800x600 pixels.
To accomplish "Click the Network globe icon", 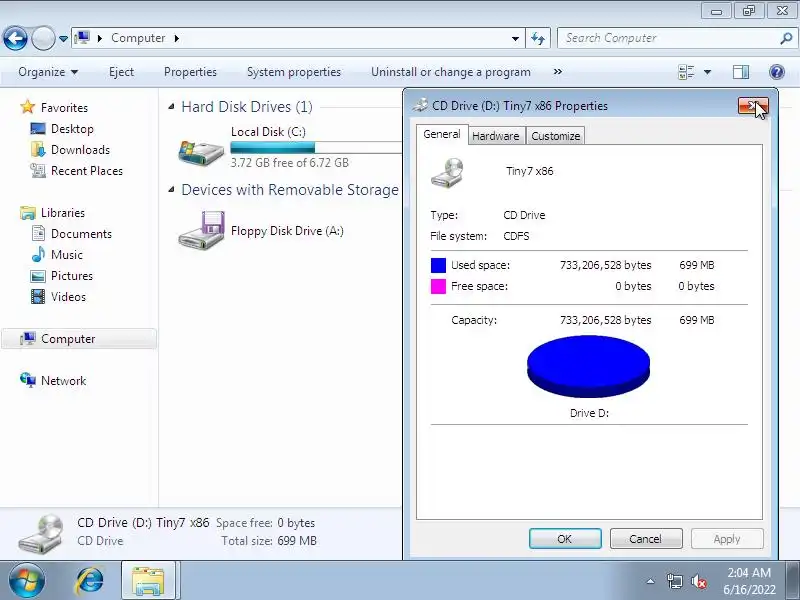I will (x=28, y=380).
